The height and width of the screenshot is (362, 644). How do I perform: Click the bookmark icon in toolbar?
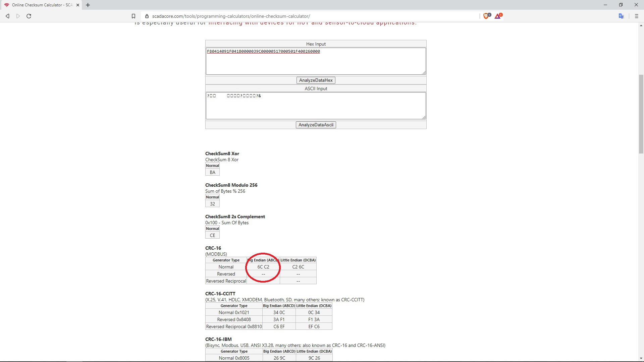[x=133, y=16]
